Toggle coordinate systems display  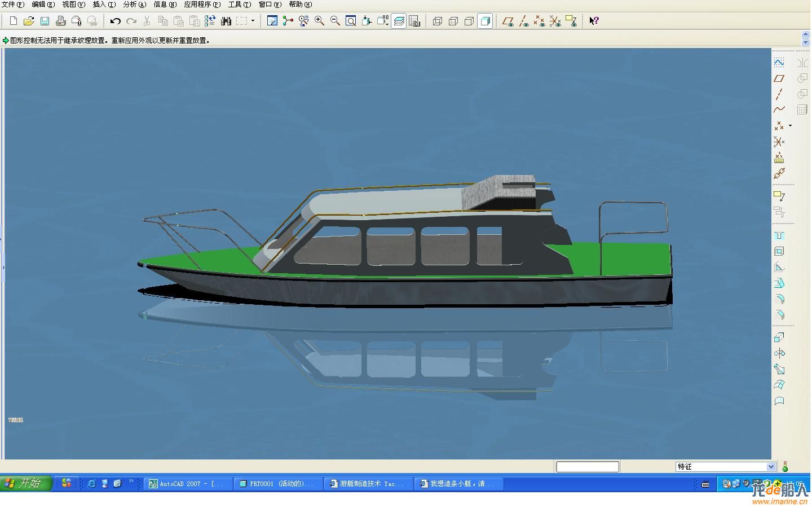(555, 21)
